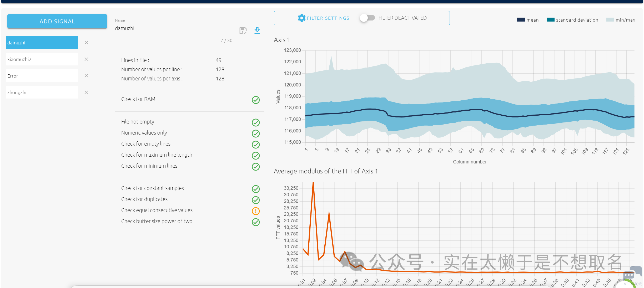This screenshot has width=644, height=288.
Task: Click the maximum line length status icon
Action: click(x=256, y=156)
